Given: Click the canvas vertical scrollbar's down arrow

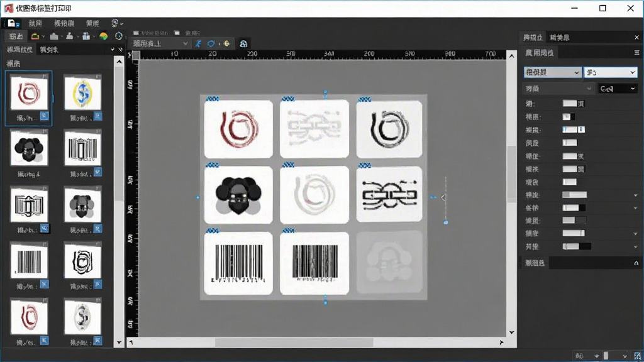Looking at the screenshot, I should (512, 332).
